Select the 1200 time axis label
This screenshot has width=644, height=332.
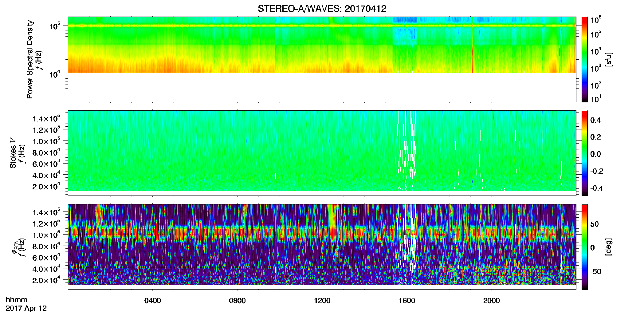tap(322, 301)
